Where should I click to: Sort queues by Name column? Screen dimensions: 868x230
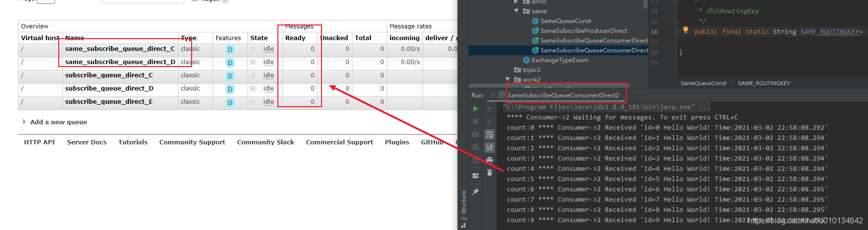click(x=74, y=38)
